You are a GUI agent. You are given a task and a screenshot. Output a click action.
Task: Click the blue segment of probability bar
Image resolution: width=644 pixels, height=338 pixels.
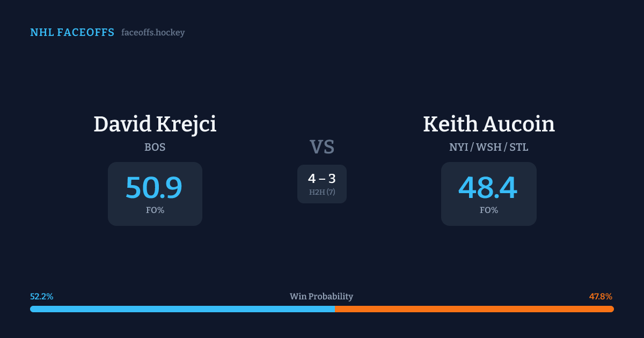click(182, 309)
